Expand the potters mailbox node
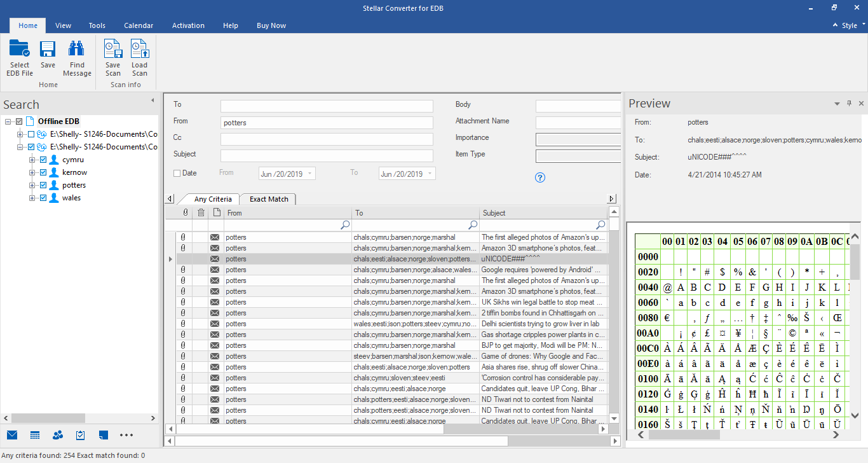The height and width of the screenshot is (463, 868). click(x=32, y=185)
